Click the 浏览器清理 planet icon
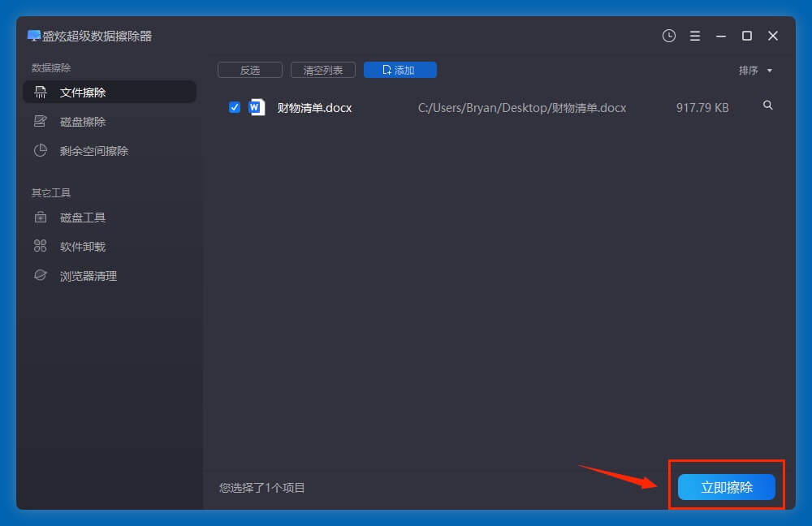Viewport: 812px width, 526px height. [x=40, y=275]
